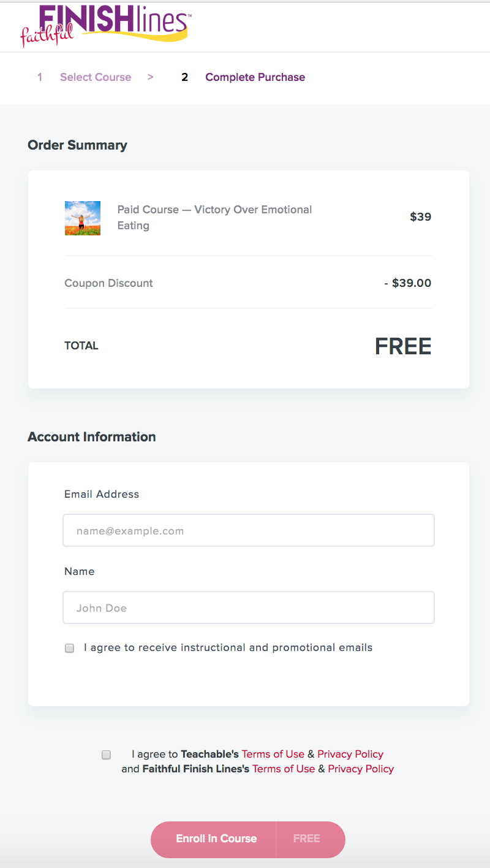This screenshot has height=868, width=490.
Task: Open Faithful Finish Lines's Terms of Use
Action: point(284,769)
